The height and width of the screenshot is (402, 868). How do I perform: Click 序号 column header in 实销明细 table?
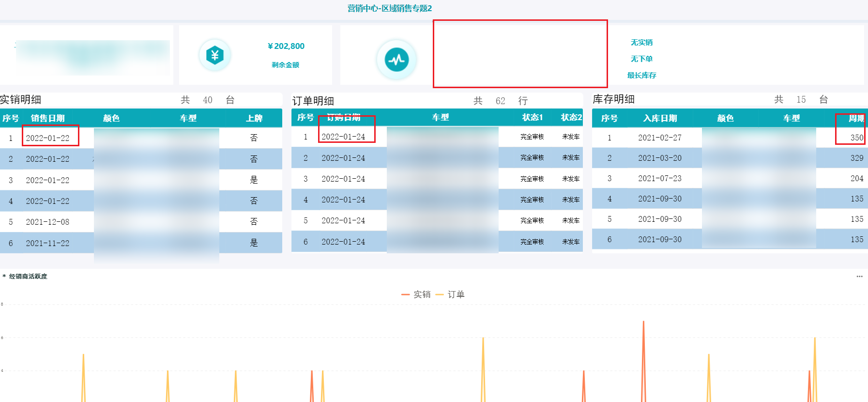(11, 118)
